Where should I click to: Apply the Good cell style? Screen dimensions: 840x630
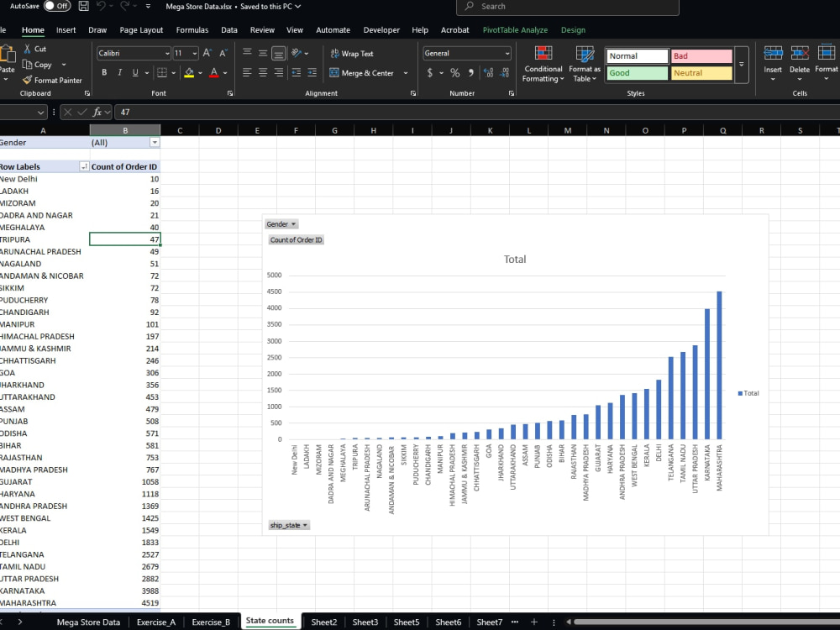[637, 73]
